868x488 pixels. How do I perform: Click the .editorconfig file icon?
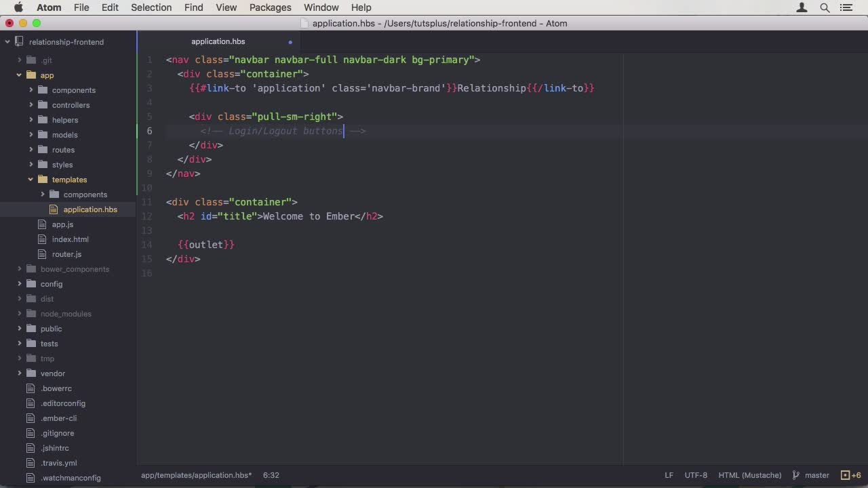pyautogui.click(x=31, y=403)
